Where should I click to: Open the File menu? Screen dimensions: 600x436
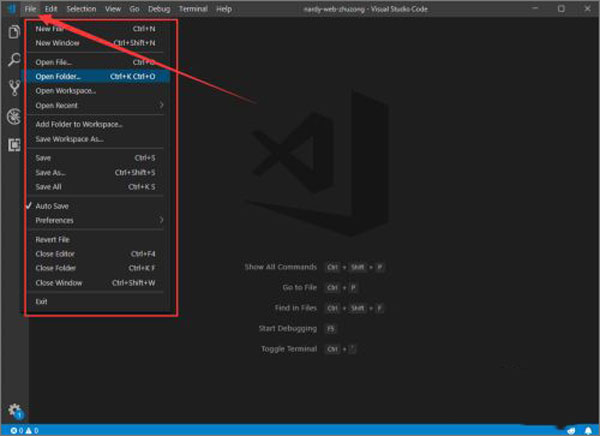pos(30,9)
